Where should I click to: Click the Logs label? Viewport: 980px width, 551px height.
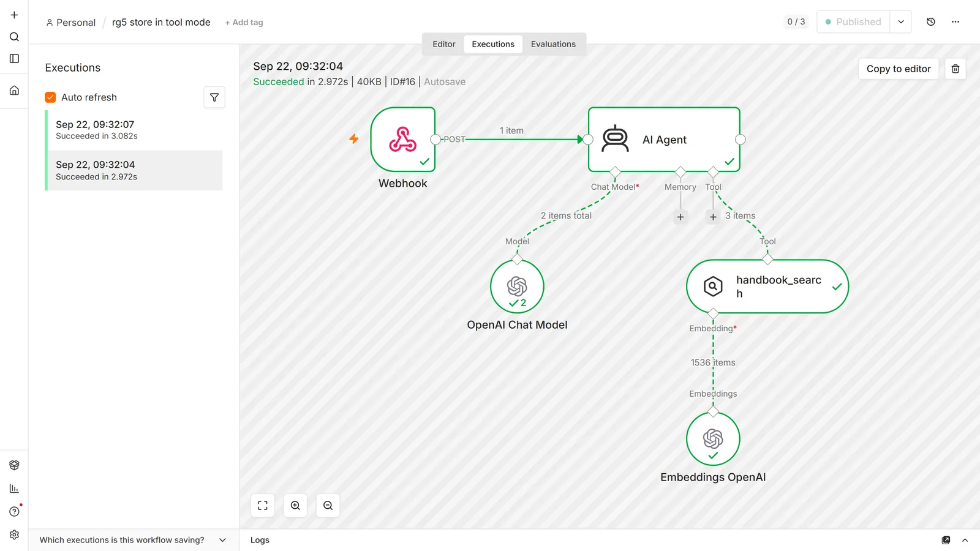click(x=260, y=540)
